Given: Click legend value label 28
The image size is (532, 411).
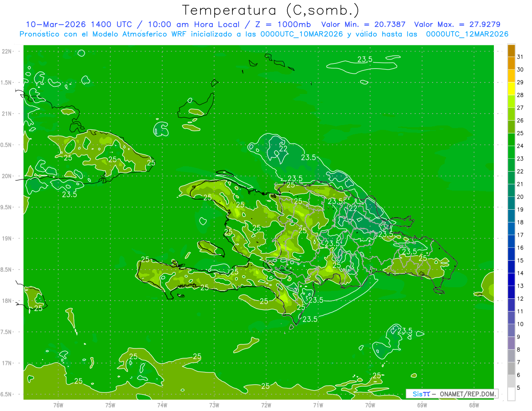Looking at the screenshot, I should coord(520,95).
